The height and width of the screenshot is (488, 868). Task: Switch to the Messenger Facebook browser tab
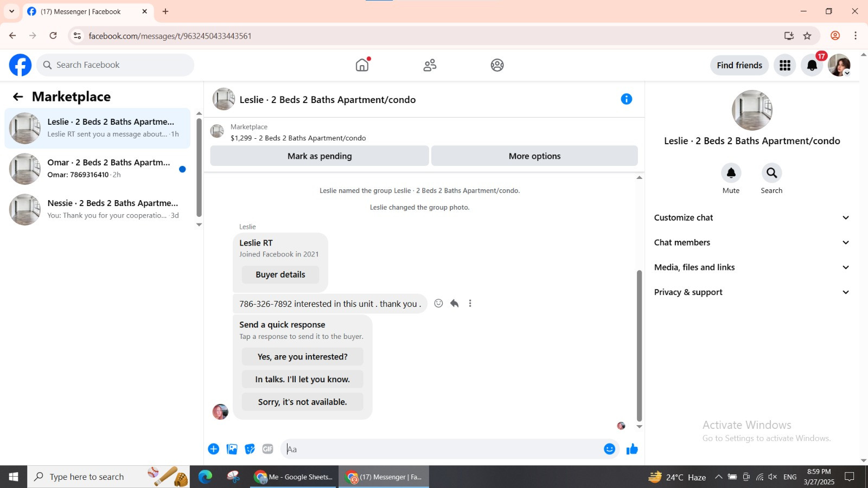click(87, 11)
